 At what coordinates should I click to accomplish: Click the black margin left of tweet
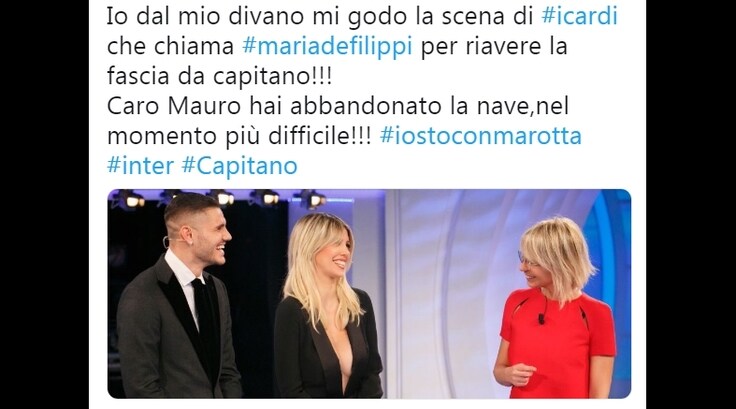pos(45,204)
